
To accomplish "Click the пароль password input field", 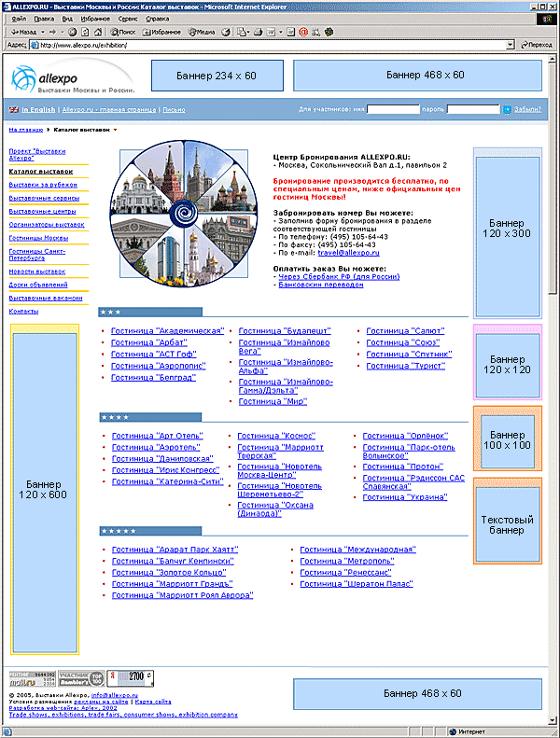I will tap(473, 110).
